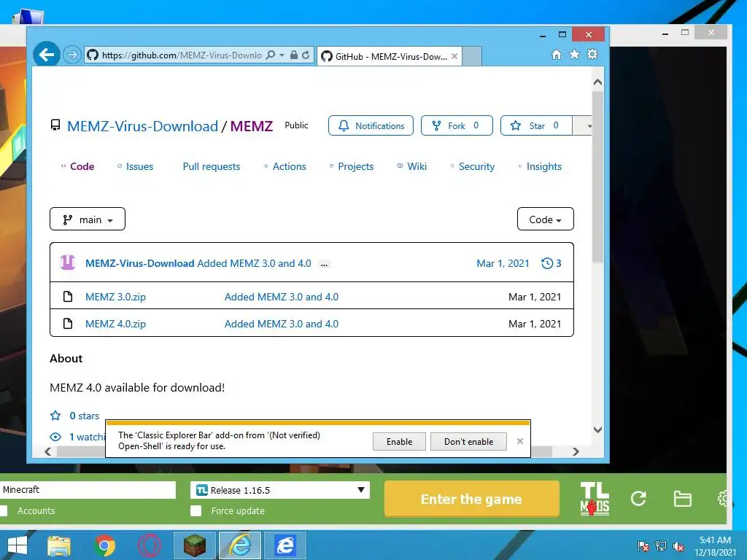Expand the Code dropdown button
This screenshot has width=747, height=560.
[x=546, y=219]
